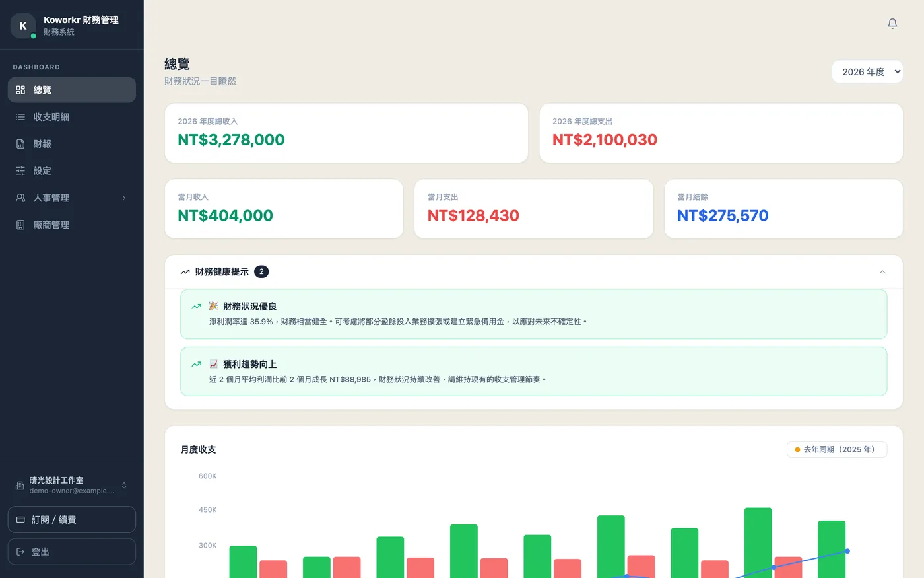The image size is (924, 578).
Task: Click the 獲利趨勢向上 heading
Action: (x=250, y=364)
